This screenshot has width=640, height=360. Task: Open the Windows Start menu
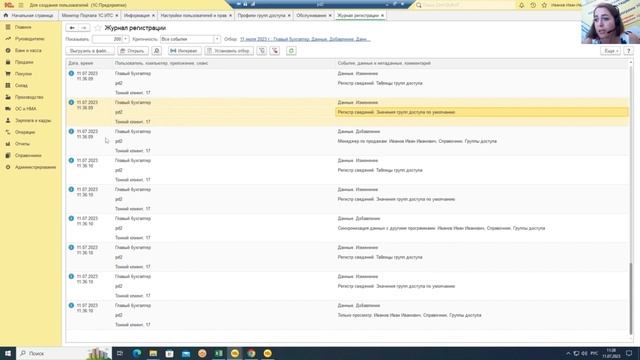point(7,353)
